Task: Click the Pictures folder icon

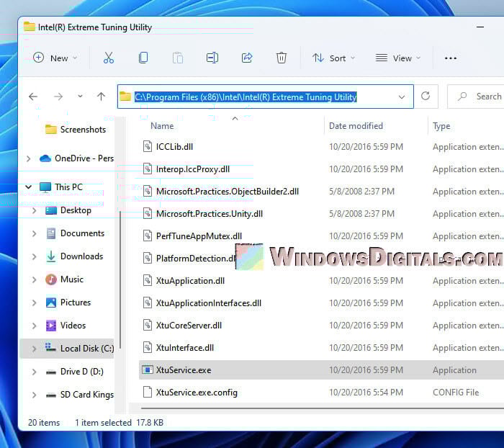Action: 51,303
